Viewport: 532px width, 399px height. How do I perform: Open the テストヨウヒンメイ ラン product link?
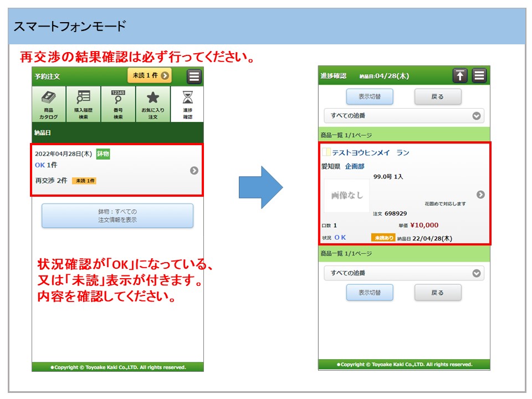pos(370,152)
